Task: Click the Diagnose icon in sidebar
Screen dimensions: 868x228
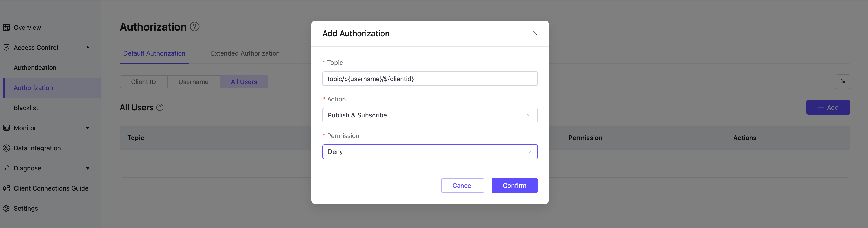Action: 6,168
